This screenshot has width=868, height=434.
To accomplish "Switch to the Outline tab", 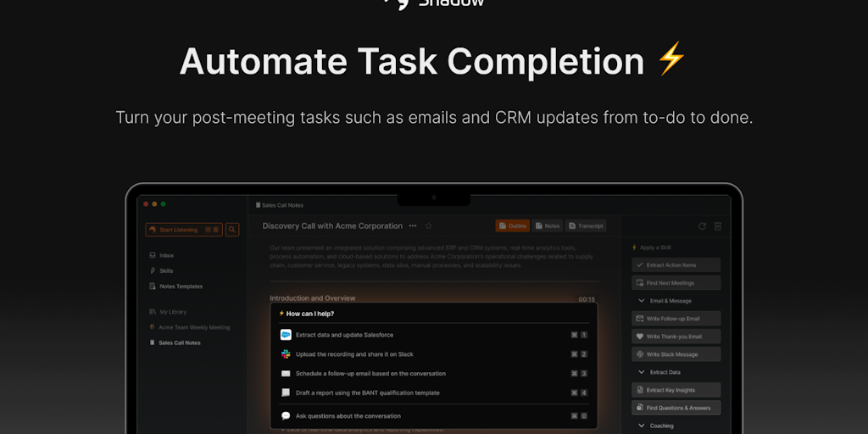I will coord(513,225).
